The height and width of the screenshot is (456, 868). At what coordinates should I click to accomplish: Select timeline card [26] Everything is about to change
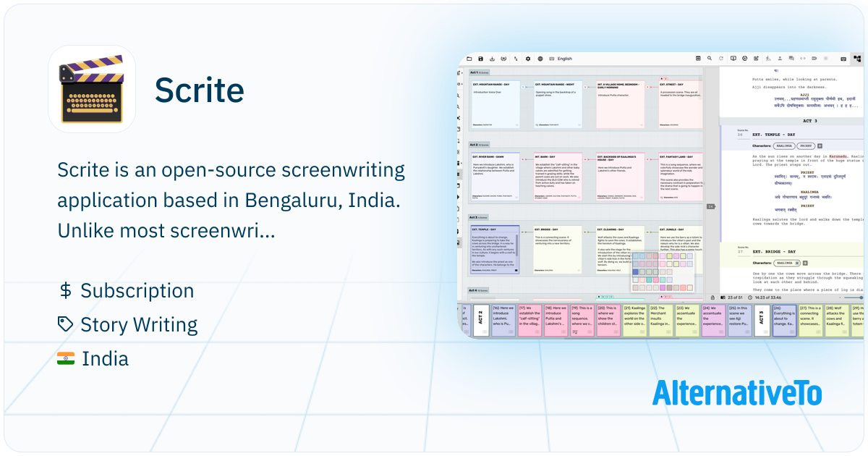785,321
